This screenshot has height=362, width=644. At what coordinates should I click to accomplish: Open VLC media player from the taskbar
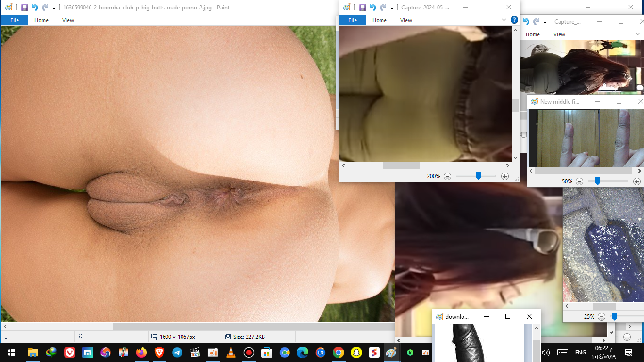point(231,353)
